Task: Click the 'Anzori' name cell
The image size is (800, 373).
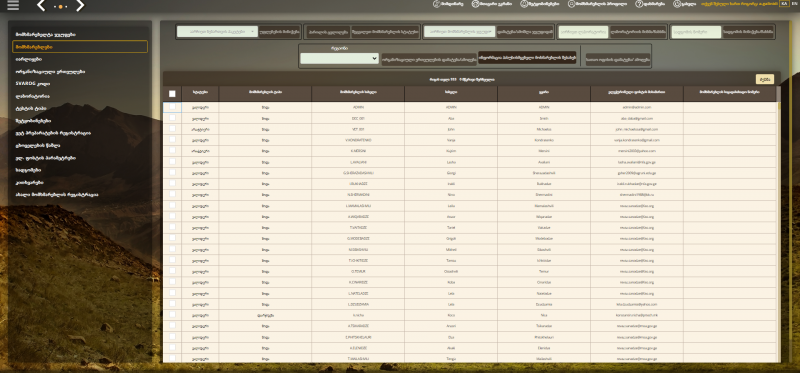Action: point(451,326)
